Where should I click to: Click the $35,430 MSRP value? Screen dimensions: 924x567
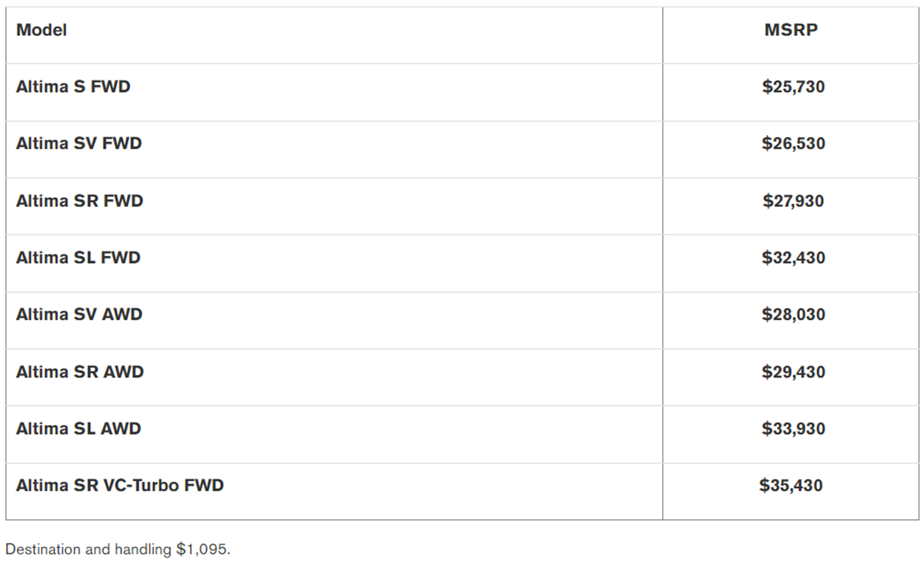point(791,485)
